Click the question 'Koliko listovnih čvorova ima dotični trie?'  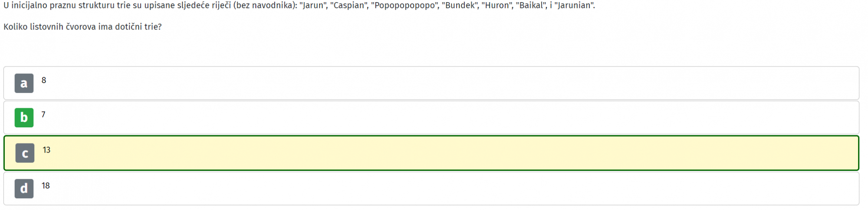tap(82, 27)
